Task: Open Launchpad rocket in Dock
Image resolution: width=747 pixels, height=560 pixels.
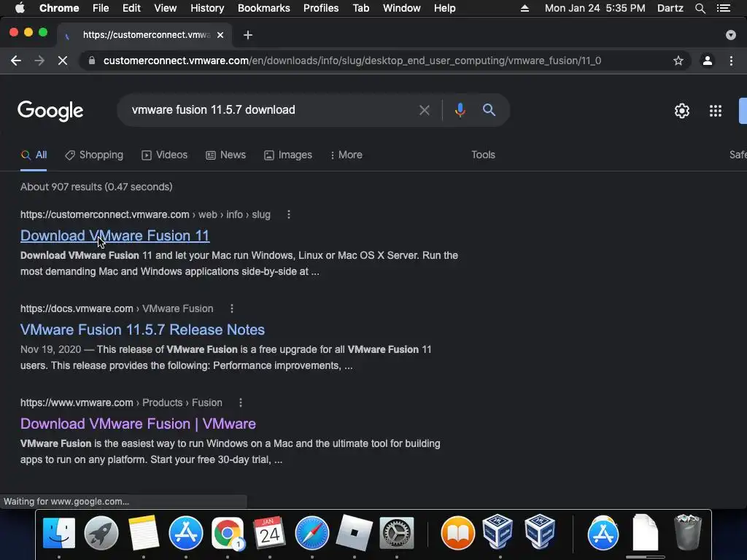Action: [101, 533]
